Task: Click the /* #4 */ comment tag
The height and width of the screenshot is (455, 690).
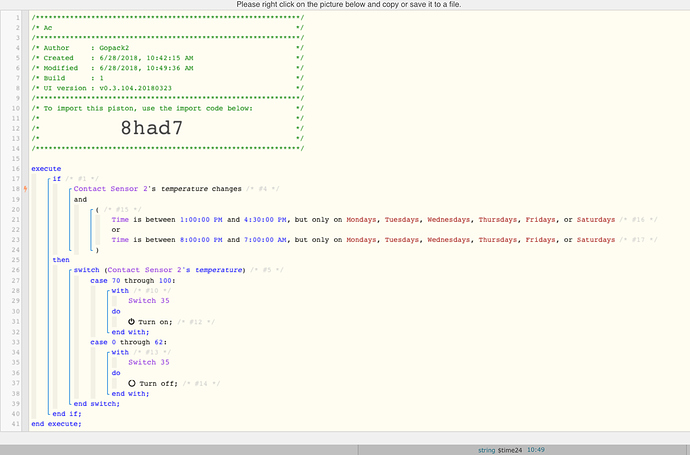Action: pyautogui.click(x=263, y=189)
